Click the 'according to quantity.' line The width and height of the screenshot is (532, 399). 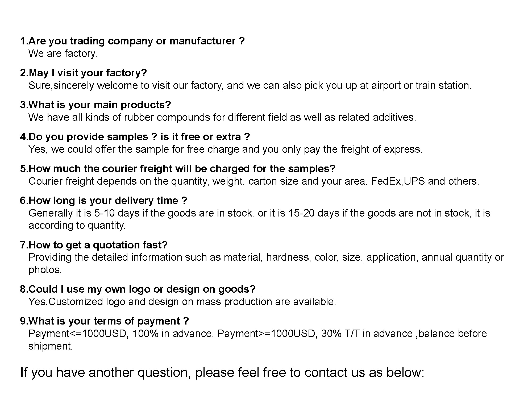click(77, 225)
